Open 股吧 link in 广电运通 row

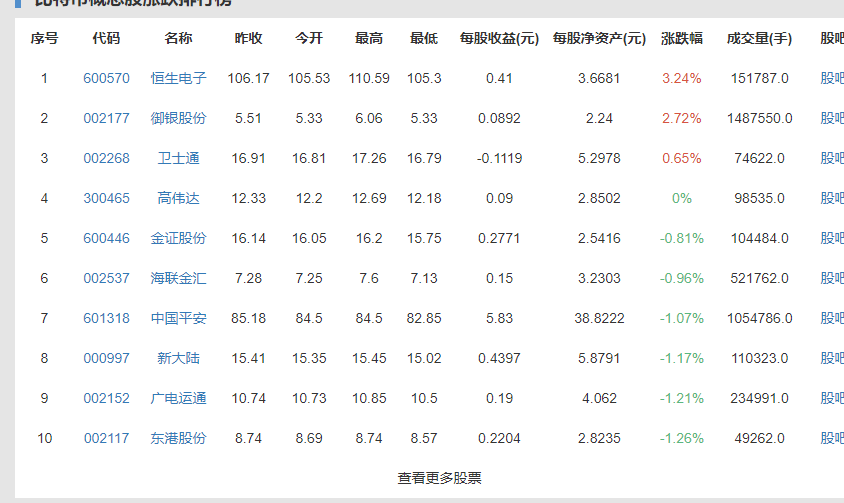tap(832, 399)
